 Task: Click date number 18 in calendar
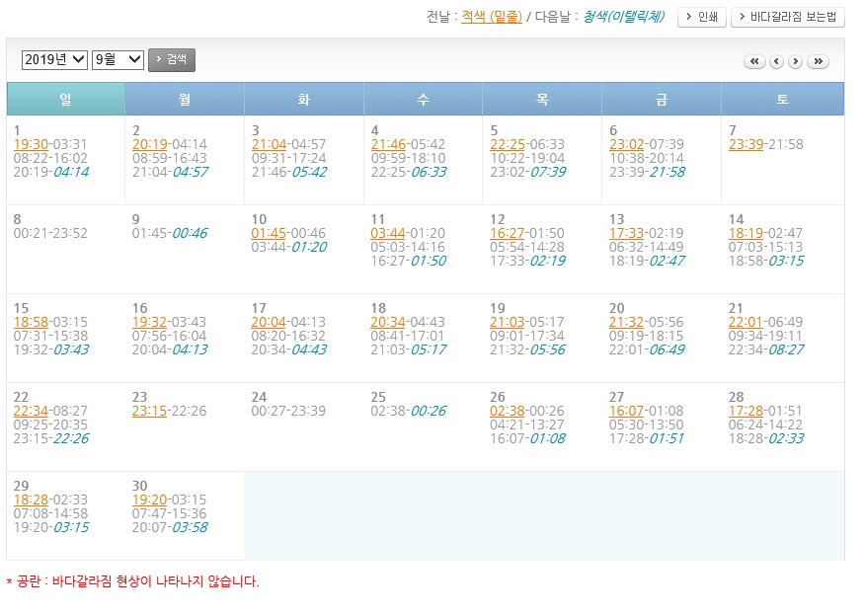(378, 308)
